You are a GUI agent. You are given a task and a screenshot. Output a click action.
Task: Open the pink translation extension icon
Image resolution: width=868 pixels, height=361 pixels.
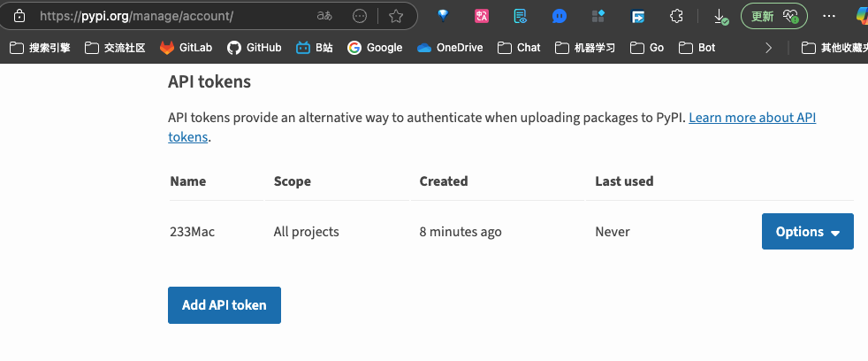click(482, 16)
